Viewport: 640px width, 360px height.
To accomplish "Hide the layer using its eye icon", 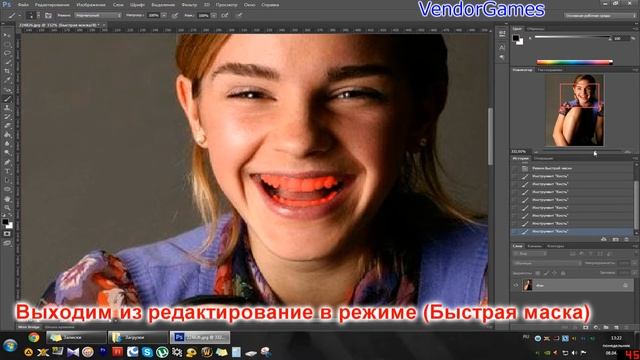I will pos(516,285).
